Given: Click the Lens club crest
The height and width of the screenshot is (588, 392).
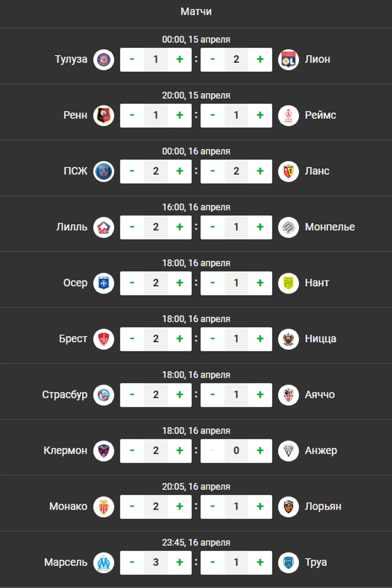Looking at the screenshot, I should coord(288,171).
